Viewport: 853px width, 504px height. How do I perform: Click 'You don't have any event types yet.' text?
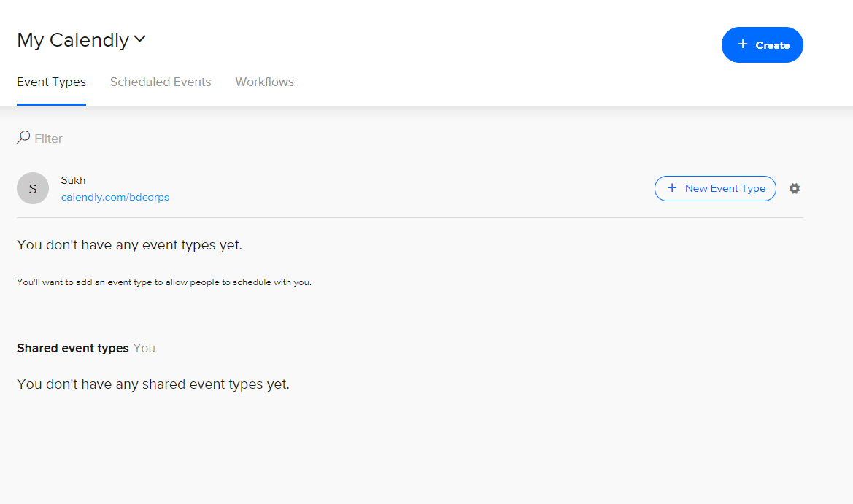tap(129, 245)
